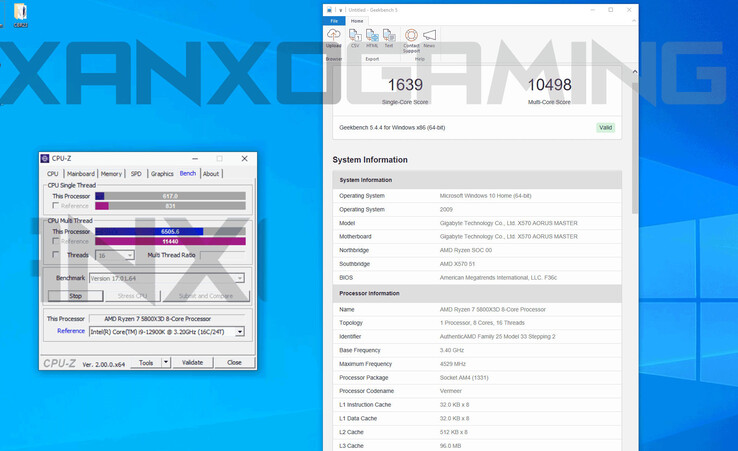Open the desktop folder icon
Viewport: 738px width, 451px height.
click(20, 13)
